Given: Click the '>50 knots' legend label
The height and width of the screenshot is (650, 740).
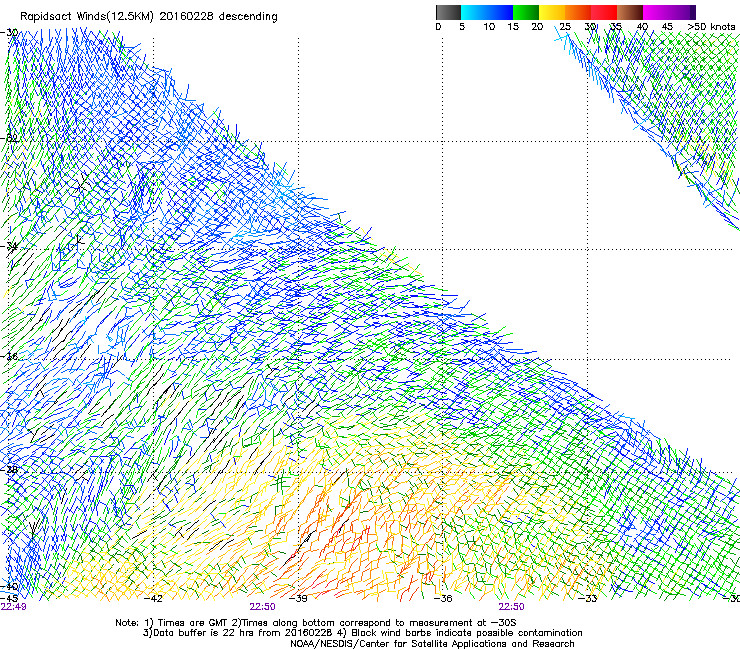Looking at the screenshot, I should coord(711,27).
